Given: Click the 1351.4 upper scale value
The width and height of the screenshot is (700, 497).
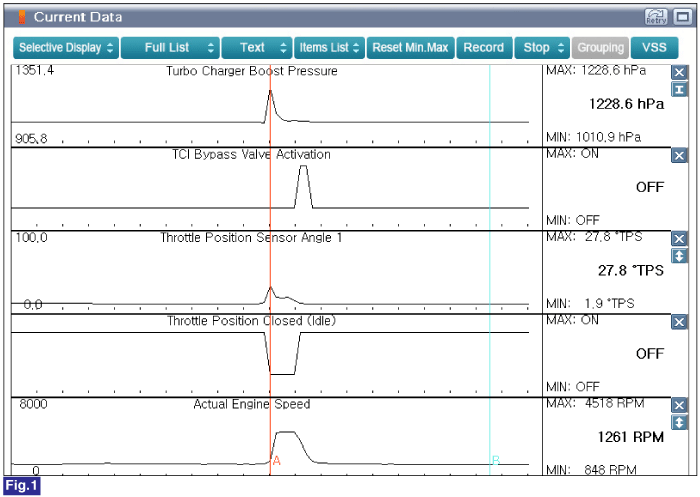Looking at the screenshot, I should coord(34,71).
